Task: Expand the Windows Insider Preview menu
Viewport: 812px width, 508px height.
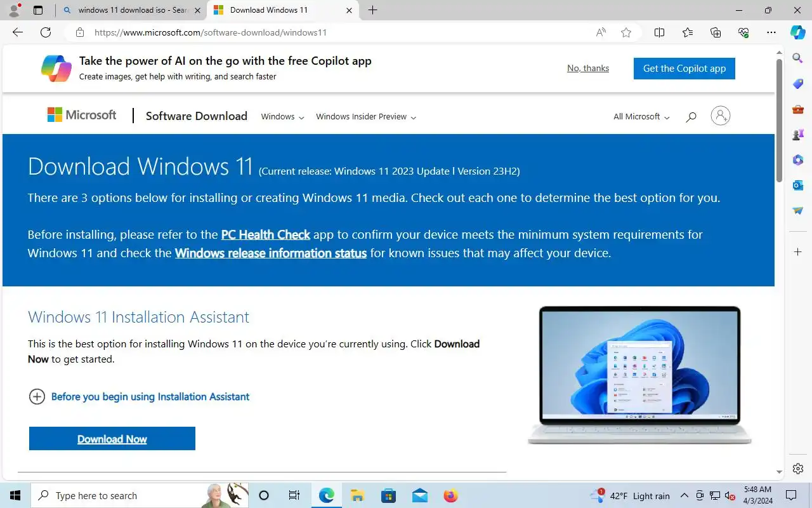Action: click(x=366, y=117)
